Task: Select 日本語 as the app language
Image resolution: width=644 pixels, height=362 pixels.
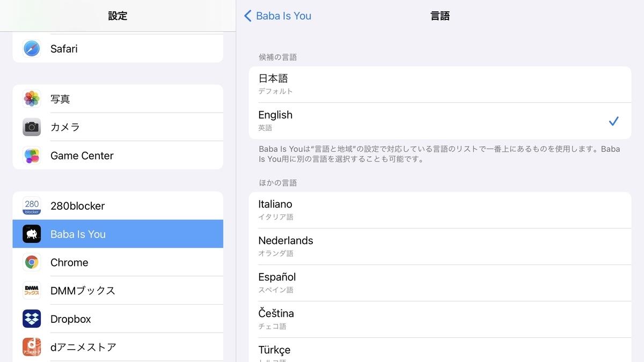Action: coord(440,84)
